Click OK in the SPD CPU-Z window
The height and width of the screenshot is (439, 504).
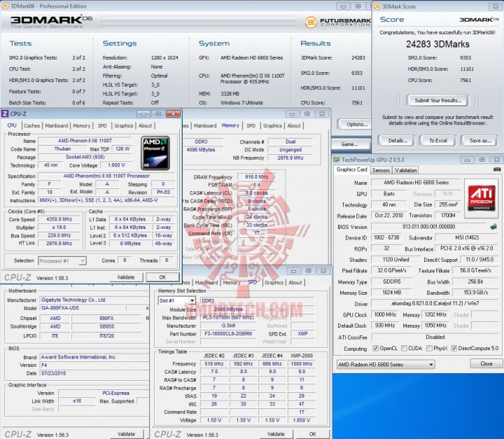coord(312,434)
